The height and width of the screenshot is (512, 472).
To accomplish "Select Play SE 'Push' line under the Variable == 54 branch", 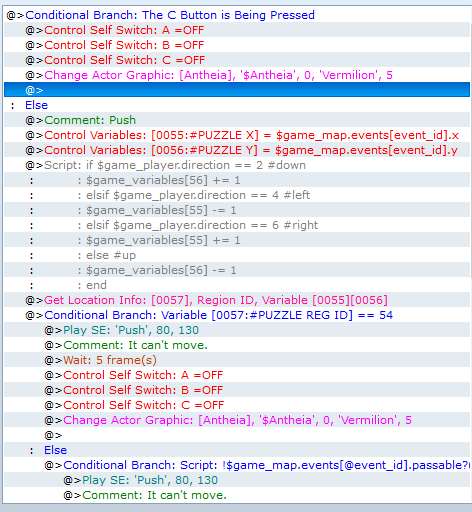I will pyautogui.click(x=237, y=330).
